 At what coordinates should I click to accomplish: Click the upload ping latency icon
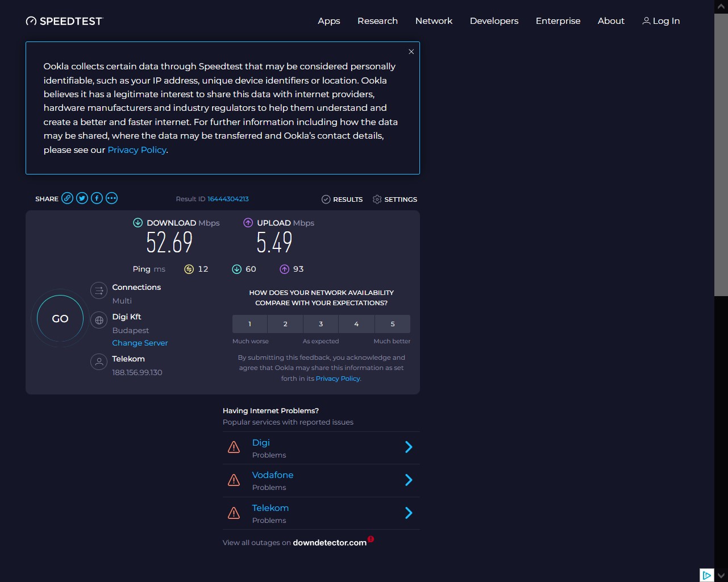(x=284, y=269)
